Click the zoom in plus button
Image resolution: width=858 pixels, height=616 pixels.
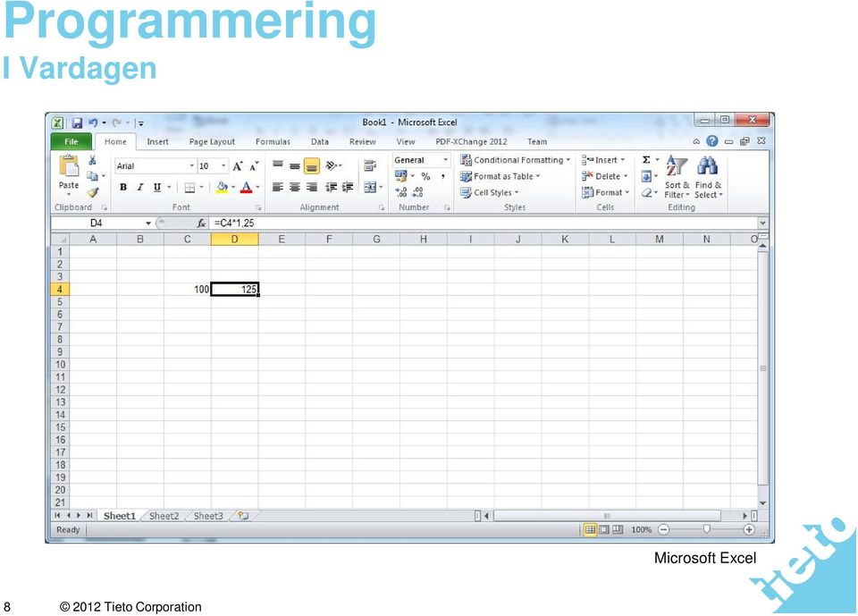(x=749, y=529)
